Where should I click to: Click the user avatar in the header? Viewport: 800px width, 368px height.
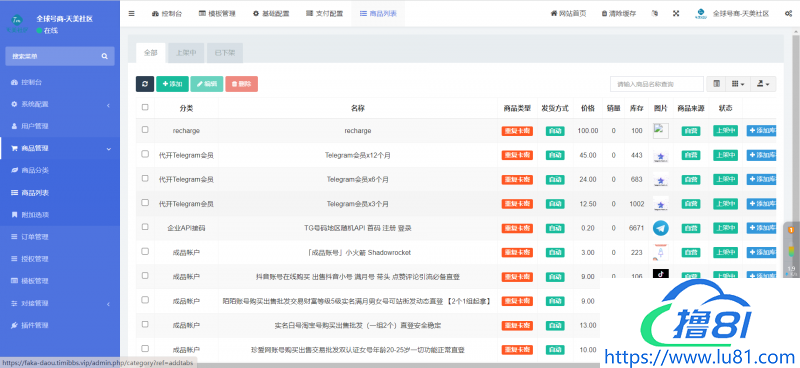coord(701,14)
